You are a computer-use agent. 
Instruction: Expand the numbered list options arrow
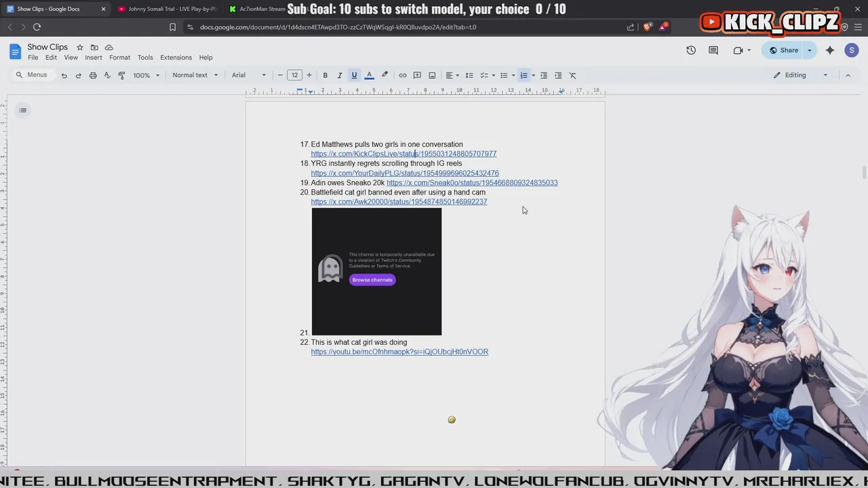pyautogui.click(x=533, y=75)
